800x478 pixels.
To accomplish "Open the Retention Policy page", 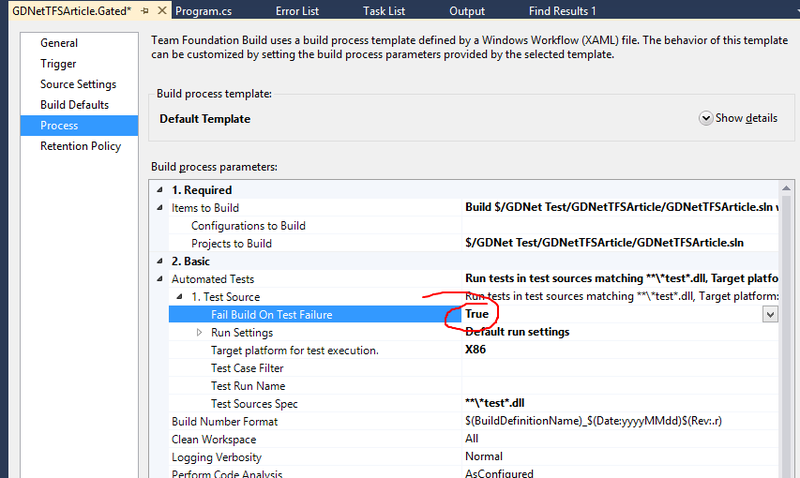I will pos(81,146).
